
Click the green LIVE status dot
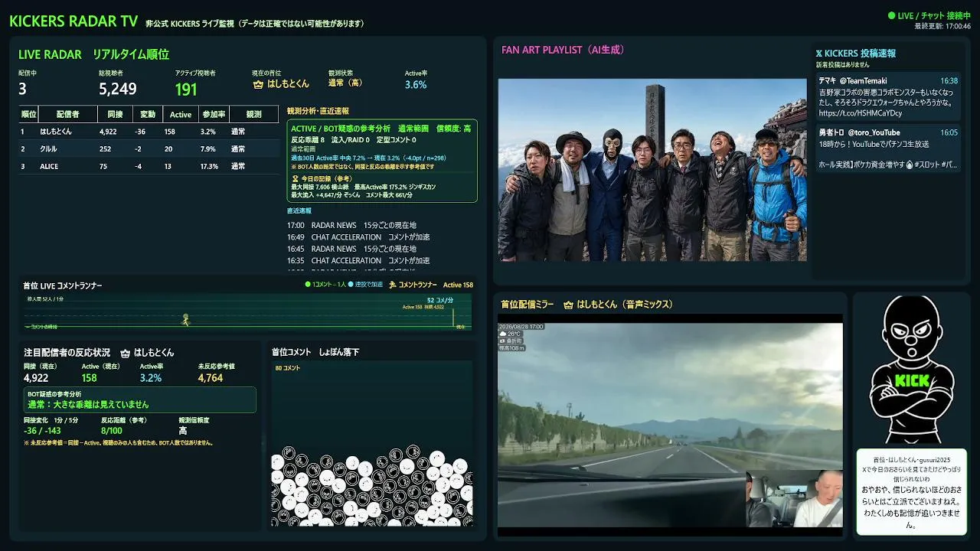click(891, 15)
